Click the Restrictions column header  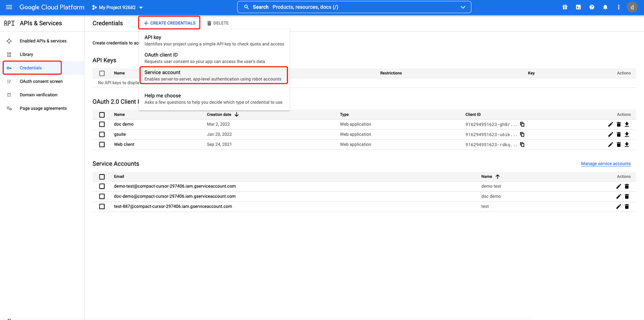tap(391, 73)
